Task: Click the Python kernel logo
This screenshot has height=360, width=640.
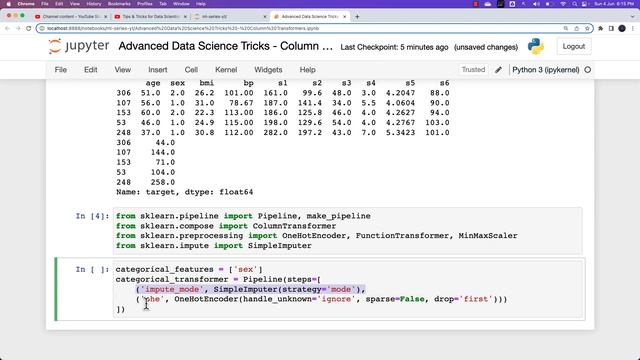Action: (x=535, y=47)
